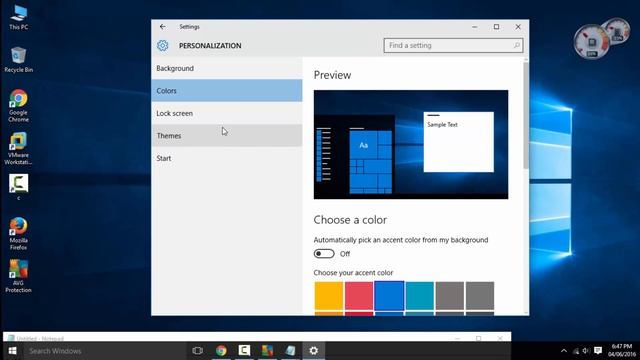Image resolution: width=640 pixels, height=360 pixels.
Task: Click the Personalization gear icon
Action: coord(162,45)
